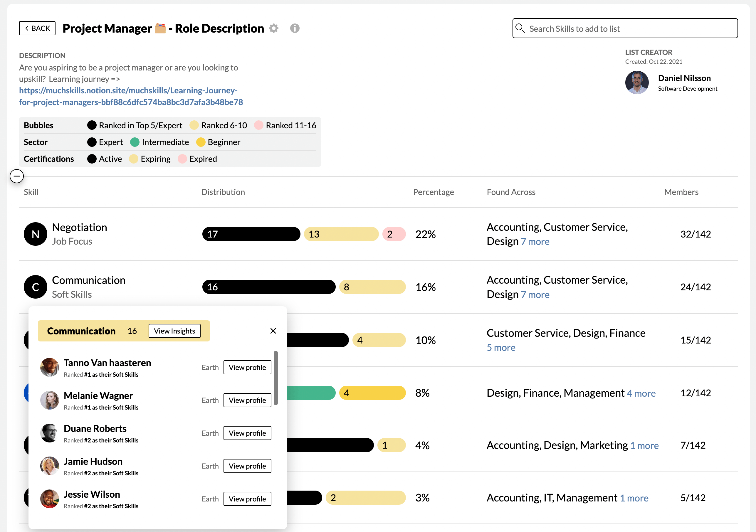Click Tanno Van haasteren's avatar

(x=49, y=367)
